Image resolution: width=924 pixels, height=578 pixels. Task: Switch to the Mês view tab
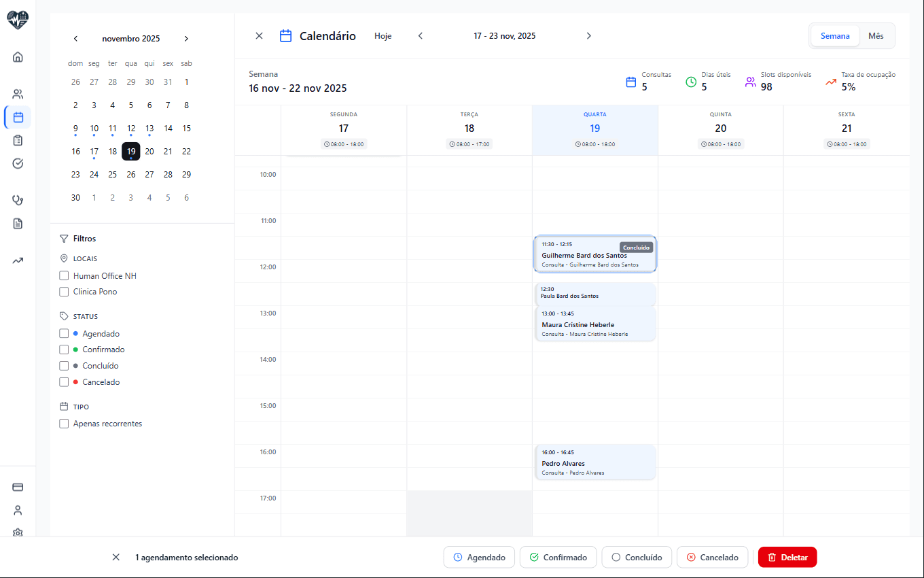(x=876, y=35)
